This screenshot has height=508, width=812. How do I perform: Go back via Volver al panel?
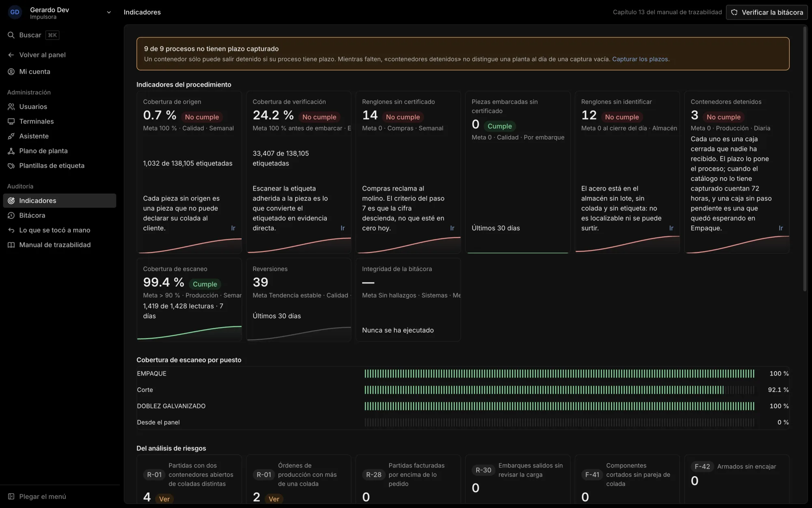tap(42, 55)
